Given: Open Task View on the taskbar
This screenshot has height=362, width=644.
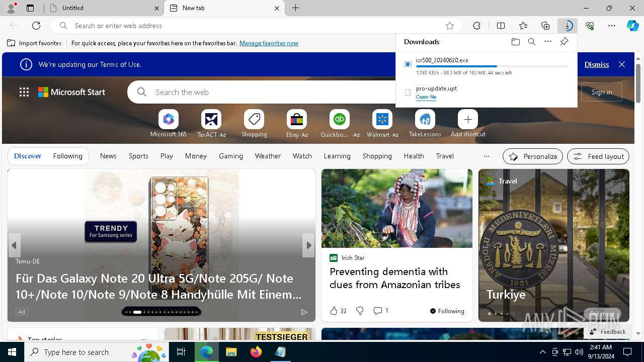Looking at the screenshot, I should click(181, 352).
